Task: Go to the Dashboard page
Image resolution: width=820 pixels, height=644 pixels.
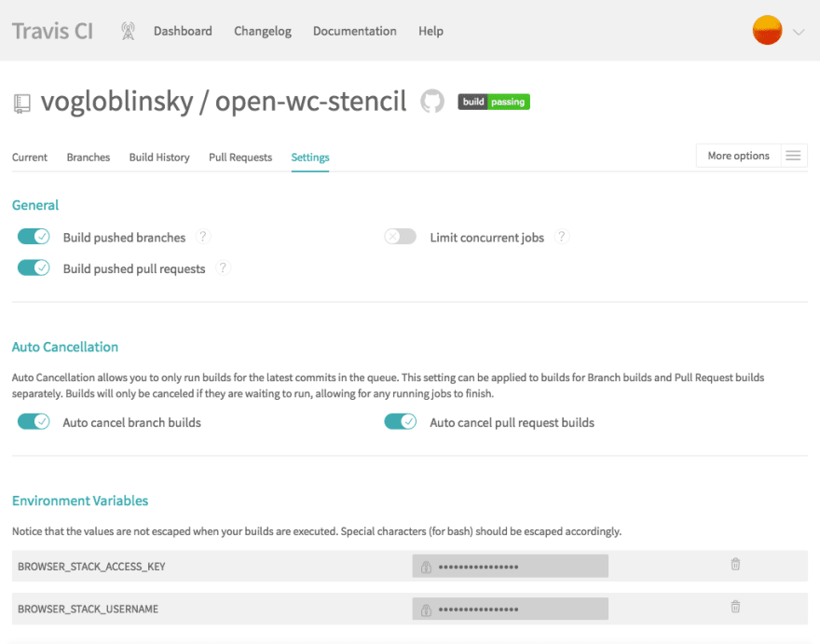Action: (183, 31)
